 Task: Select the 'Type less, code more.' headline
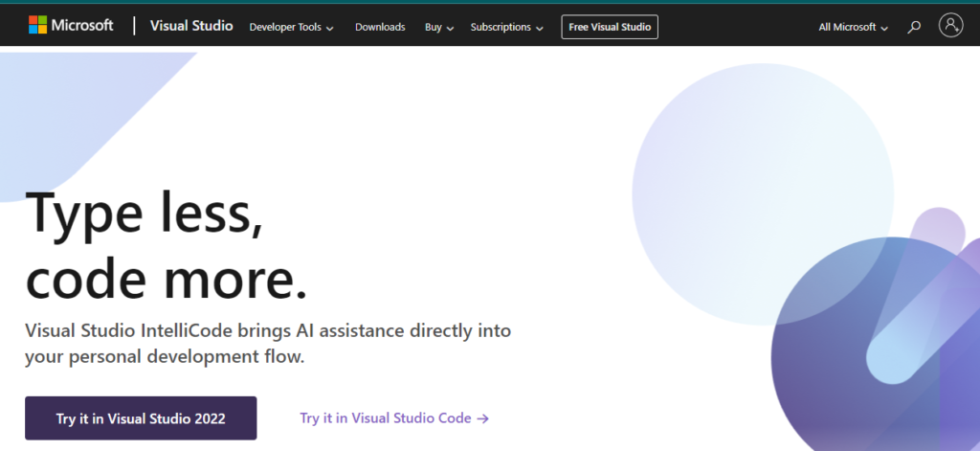[167, 245]
